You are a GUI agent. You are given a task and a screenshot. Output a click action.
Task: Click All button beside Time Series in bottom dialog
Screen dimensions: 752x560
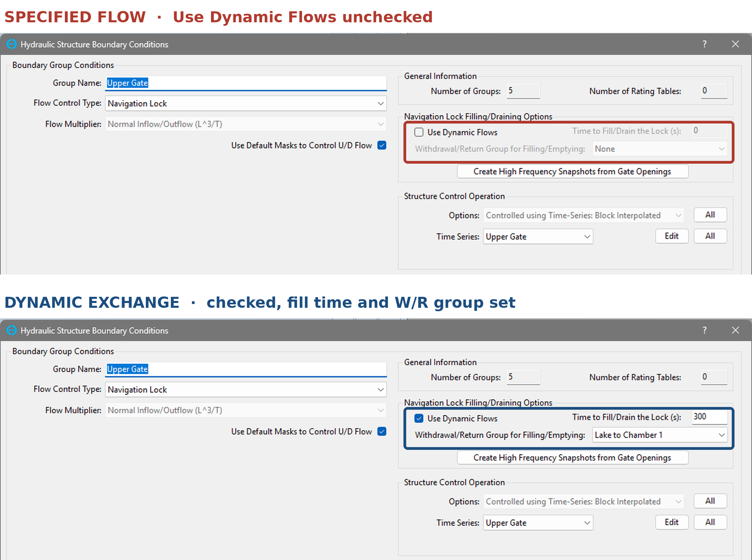coord(710,522)
